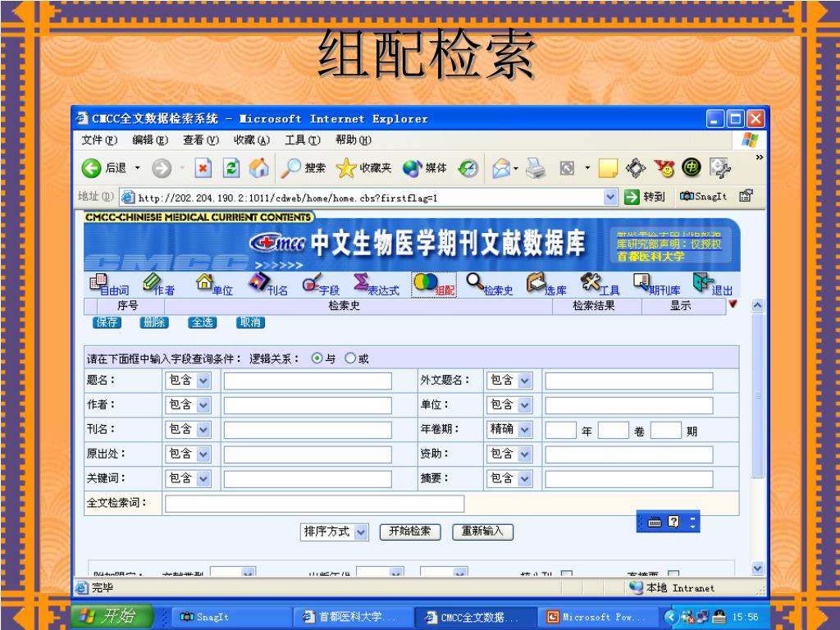Print the page with the printer icon
Viewport: 840px width, 630px height.
tap(535, 168)
